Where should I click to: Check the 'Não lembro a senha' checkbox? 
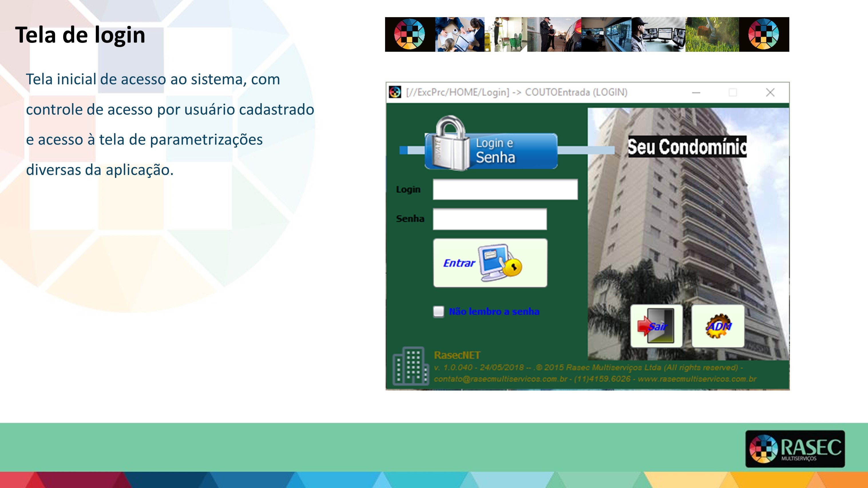[438, 312]
